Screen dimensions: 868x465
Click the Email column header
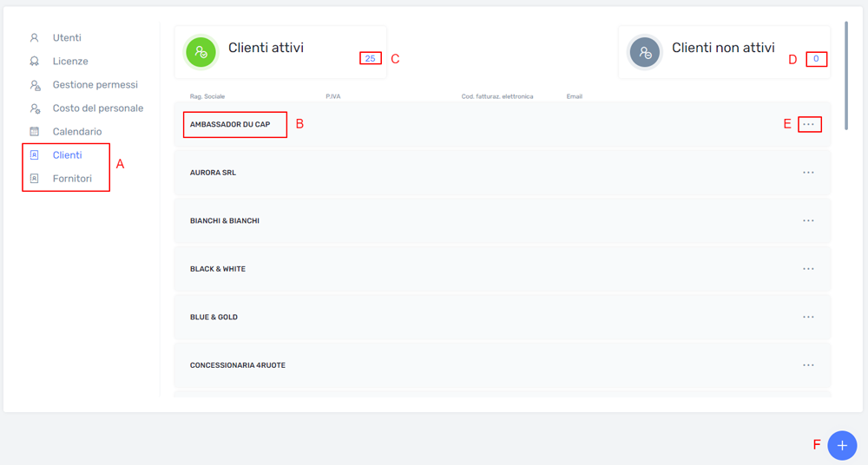click(x=574, y=96)
